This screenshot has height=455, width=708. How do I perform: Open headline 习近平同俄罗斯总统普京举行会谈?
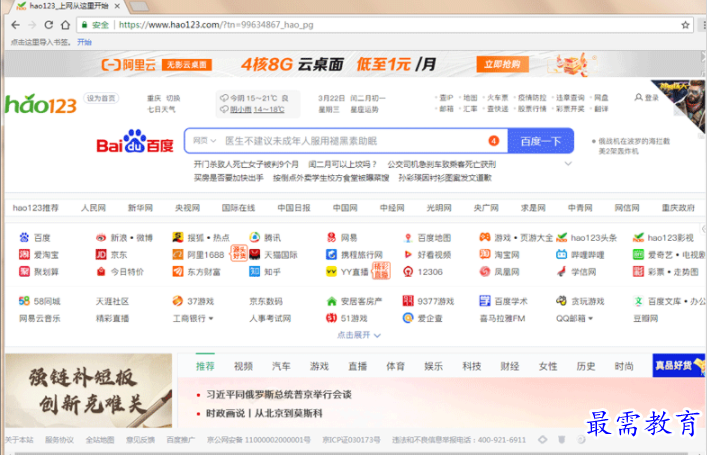279,395
